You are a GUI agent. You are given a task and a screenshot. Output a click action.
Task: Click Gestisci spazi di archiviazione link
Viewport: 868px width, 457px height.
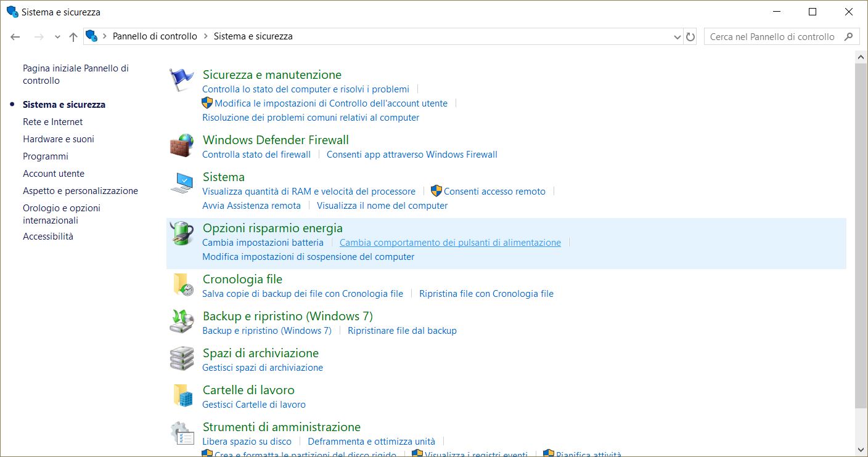(x=263, y=368)
